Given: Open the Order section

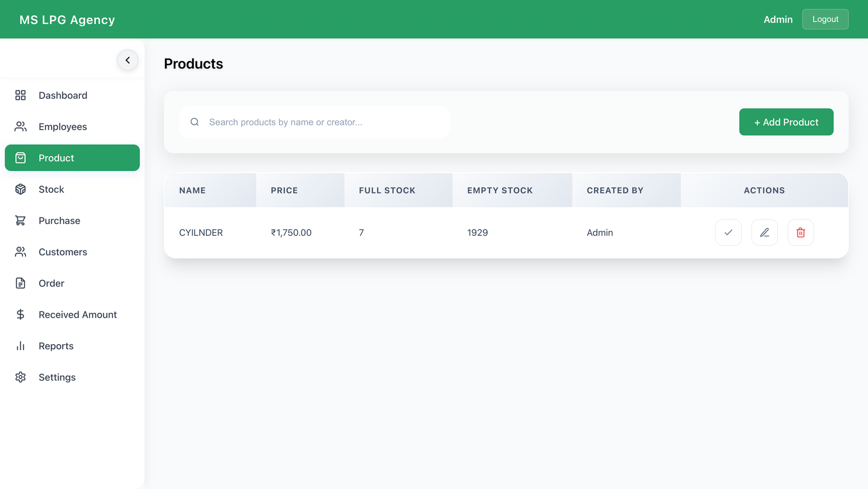Looking at the screenshot, I should 72,283.
